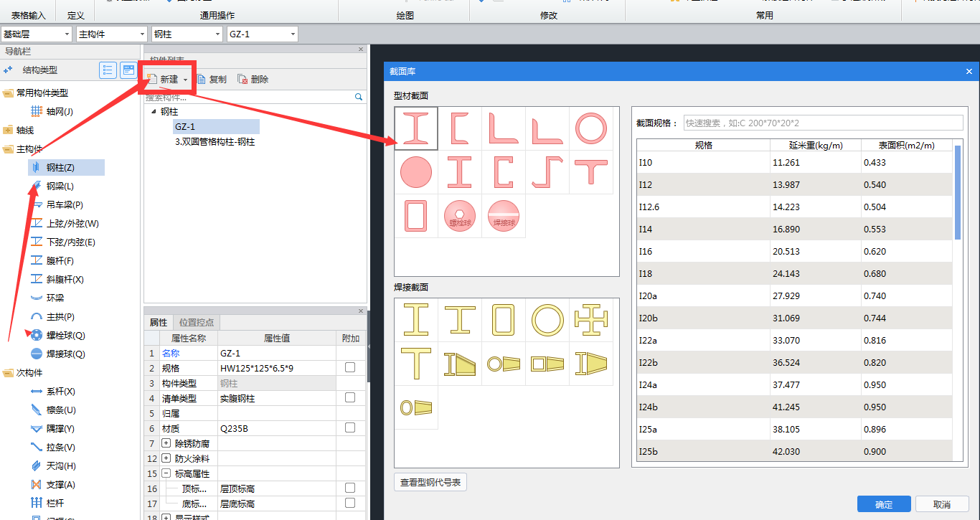Tick the 附加 checkbox for 规格 row

coord(350,367)
